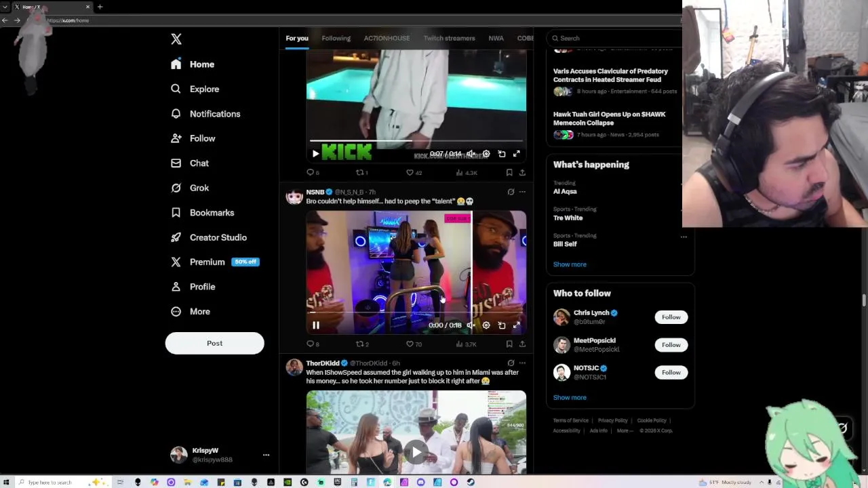Switch to the NWA tab
This screenshot has width=868, height=488.
(496, 38)
